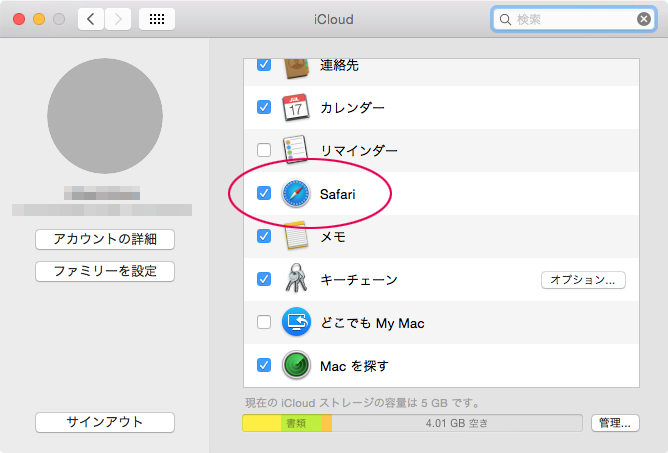The height and width of the screenshot is (453, 668).
Task: Click the Back to My Mac icon
Action: 296,322
